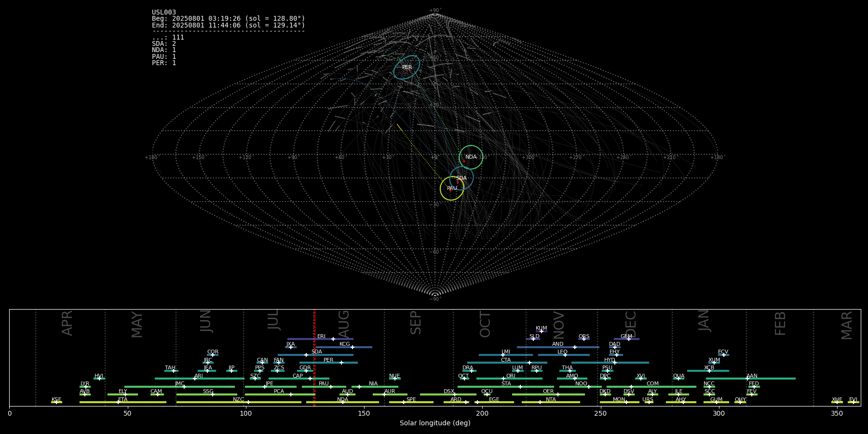Click the CAP shower label on timeline

tap(298, 376)
